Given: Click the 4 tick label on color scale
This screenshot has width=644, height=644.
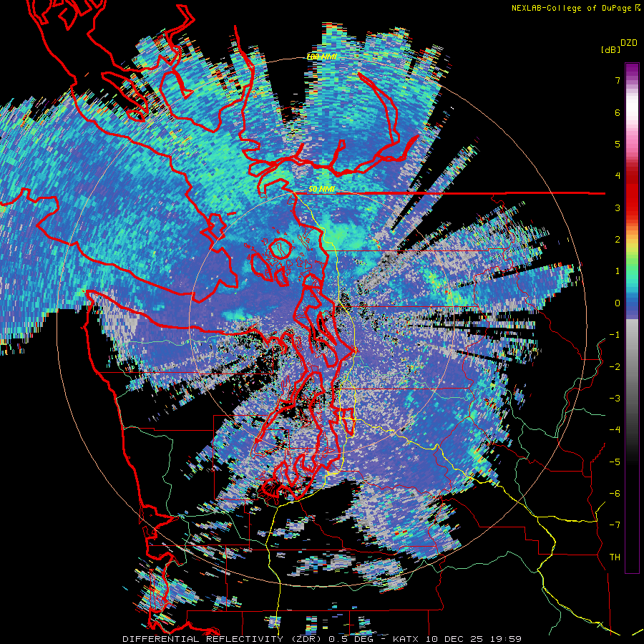Looking at the screenshot, I should tap(618, 176).
